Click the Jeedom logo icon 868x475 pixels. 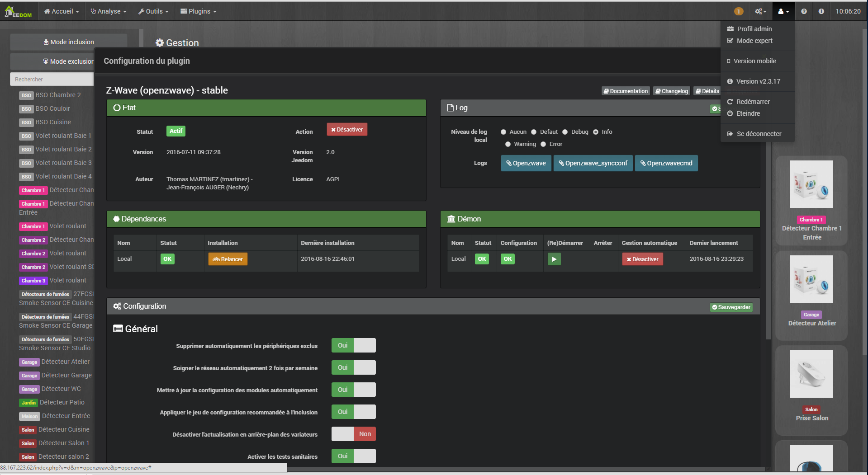tap(18, 11)
